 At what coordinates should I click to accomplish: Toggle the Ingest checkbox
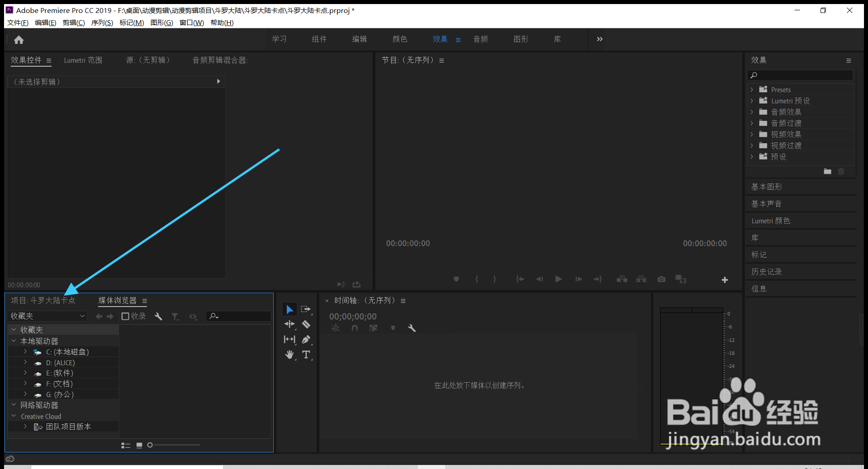125,316
